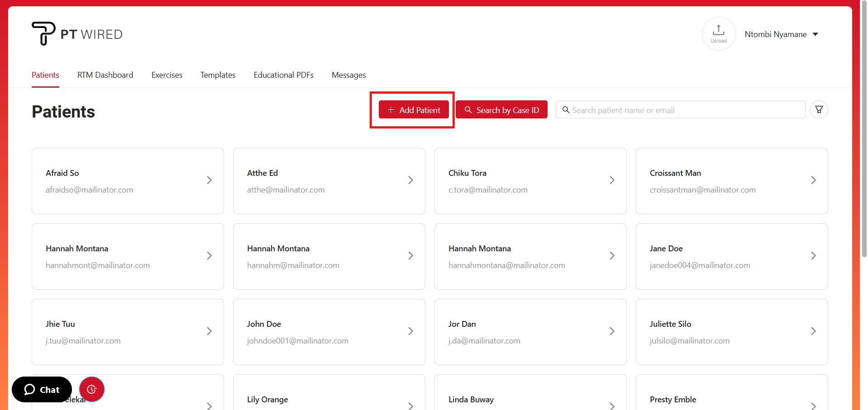This screenshot has height=410, width=868.
Task: Click the name Lily Orange
Action: coord(267,400)
